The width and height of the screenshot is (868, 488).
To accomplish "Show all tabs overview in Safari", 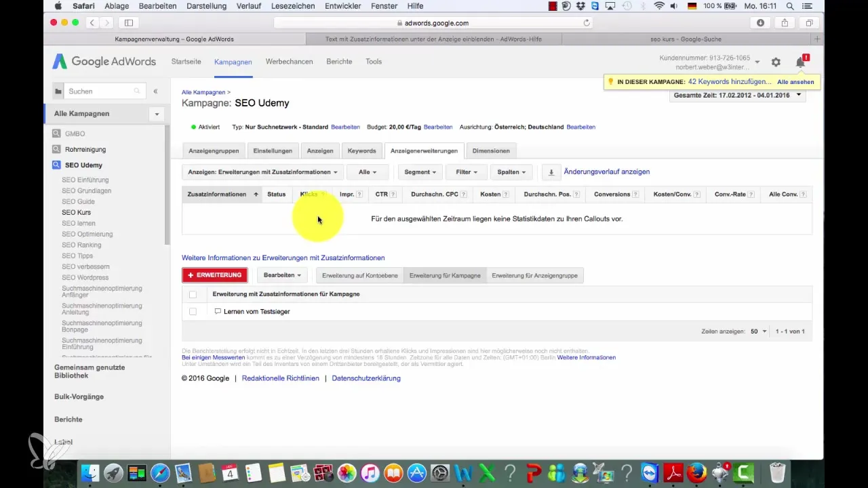I will pyautogui.click(x=809, y=22).
